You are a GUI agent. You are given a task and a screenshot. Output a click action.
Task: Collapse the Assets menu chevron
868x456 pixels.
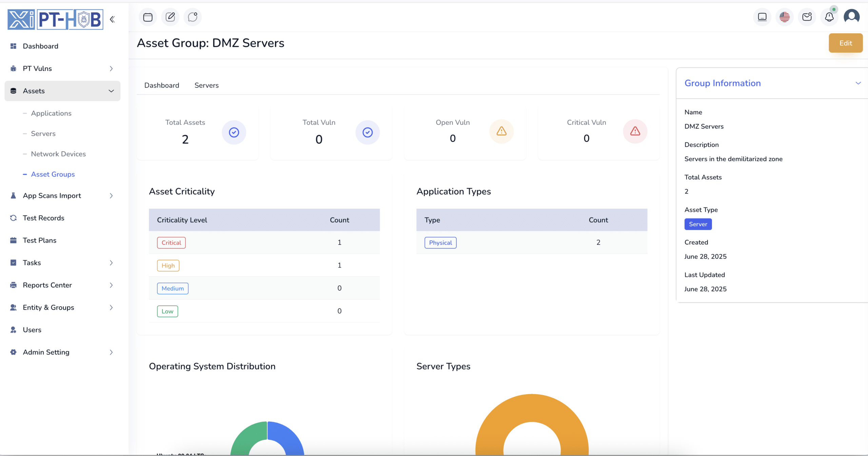click(111, 91)
